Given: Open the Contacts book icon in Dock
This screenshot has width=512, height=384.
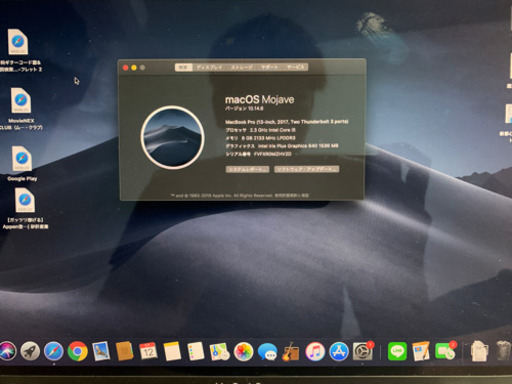Looking at the screenshot, I should [x=125, y=351].
